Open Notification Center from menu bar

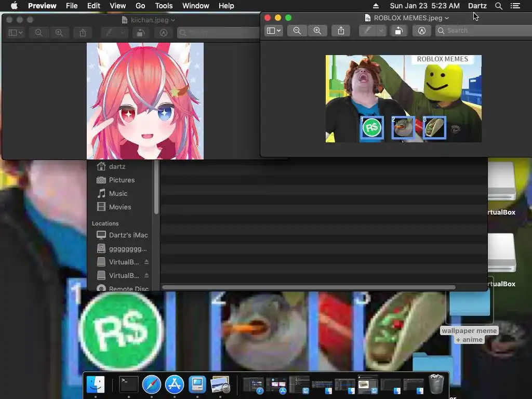coord(515,6)
